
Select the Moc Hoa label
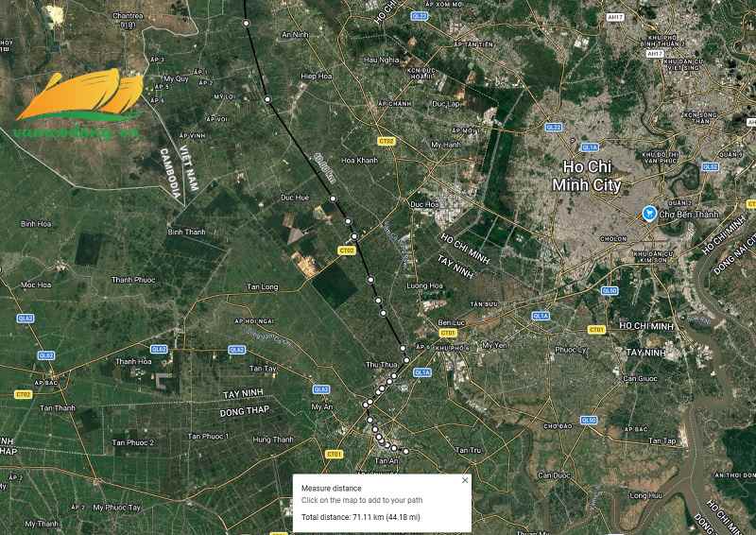36,285
